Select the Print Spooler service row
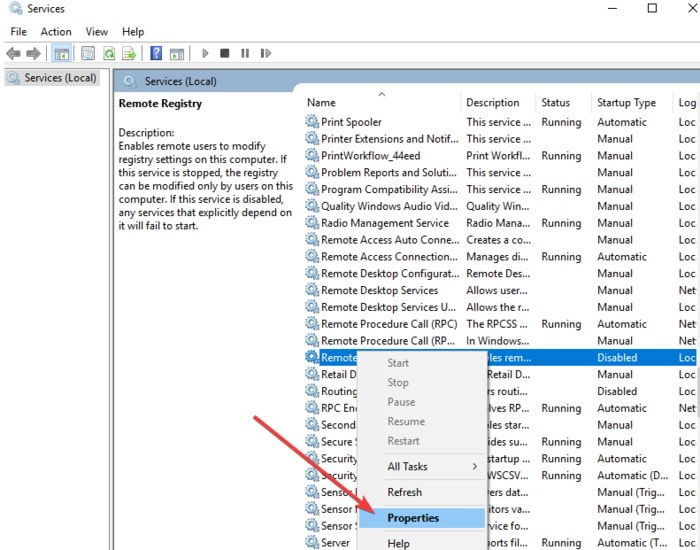This screenshot has height=550, width=700. point(500,122)
